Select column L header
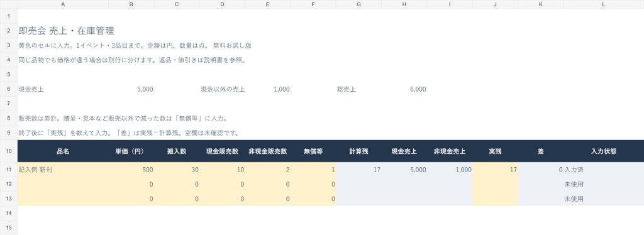Screen dimensions: 644x235 pyautogui.click(x=604, y=4)
